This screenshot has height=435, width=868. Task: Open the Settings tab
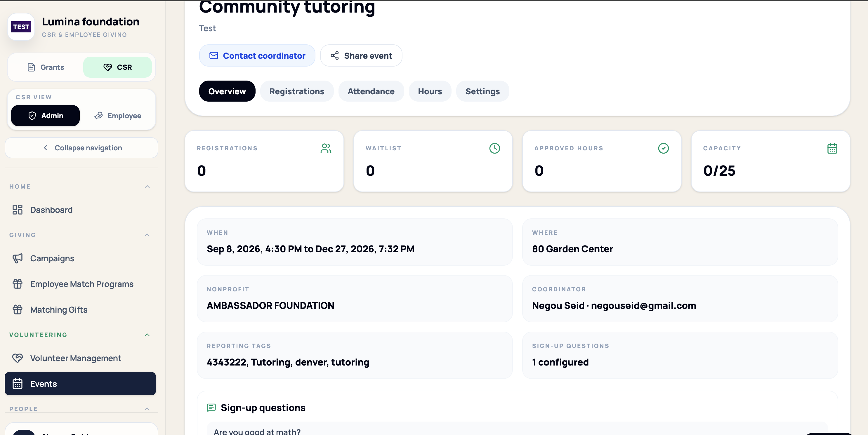point(482,91)
